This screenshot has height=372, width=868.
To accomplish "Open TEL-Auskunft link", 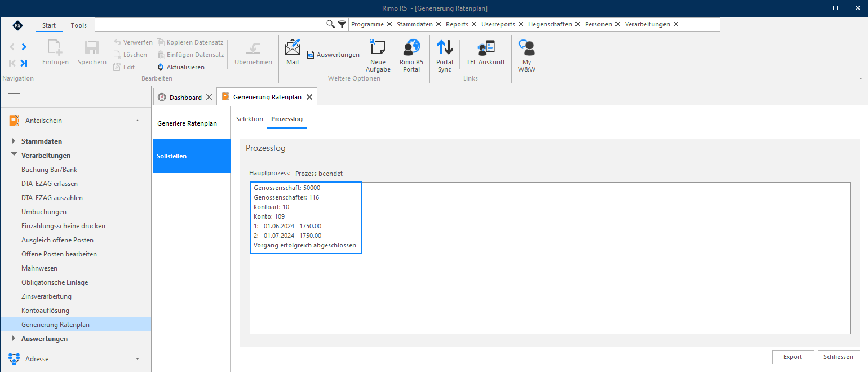I will click(485, 53).
